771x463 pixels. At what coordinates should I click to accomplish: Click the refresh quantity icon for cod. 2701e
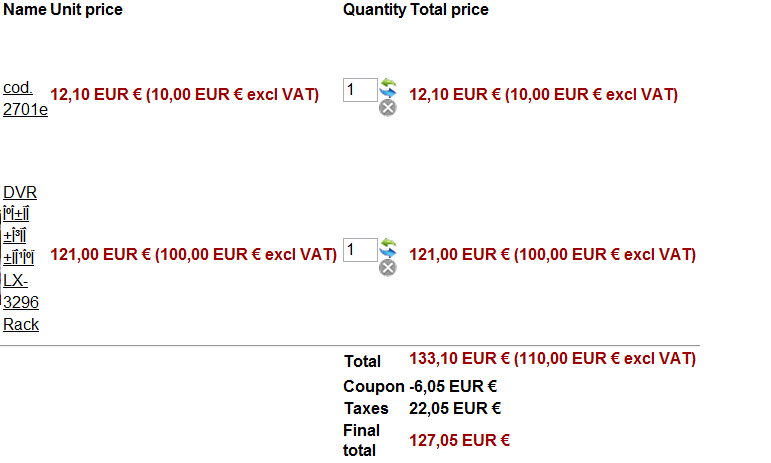point(388,88)
